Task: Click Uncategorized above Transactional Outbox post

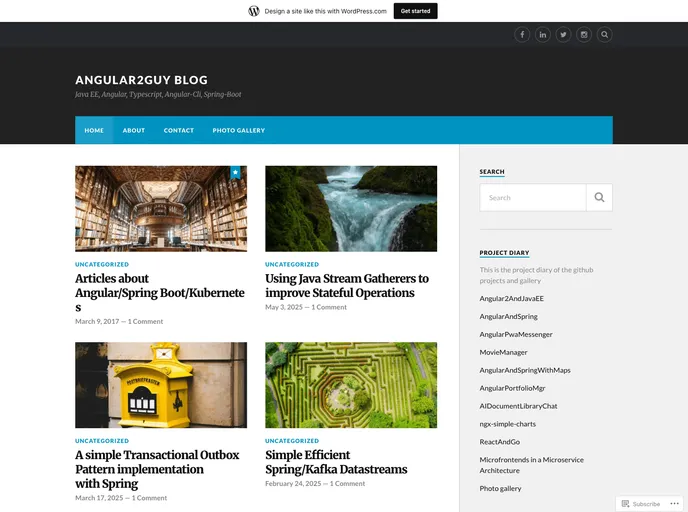Action: (102, 441)
